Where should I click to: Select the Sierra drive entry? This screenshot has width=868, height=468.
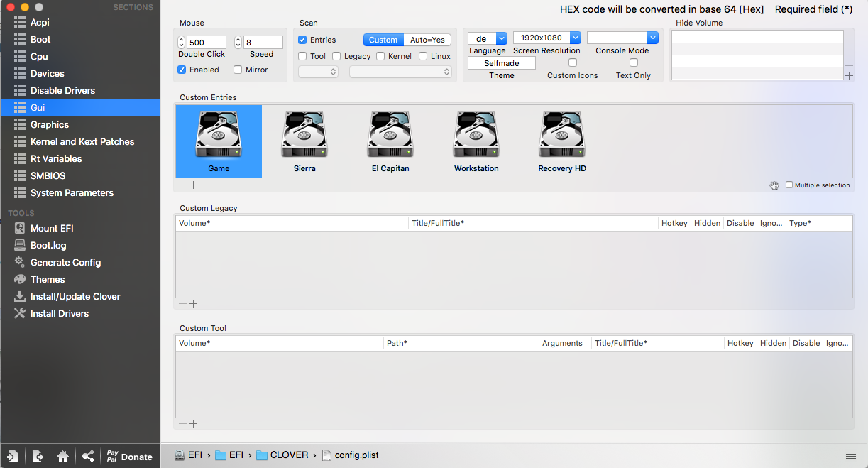click(x=304, y=141)
